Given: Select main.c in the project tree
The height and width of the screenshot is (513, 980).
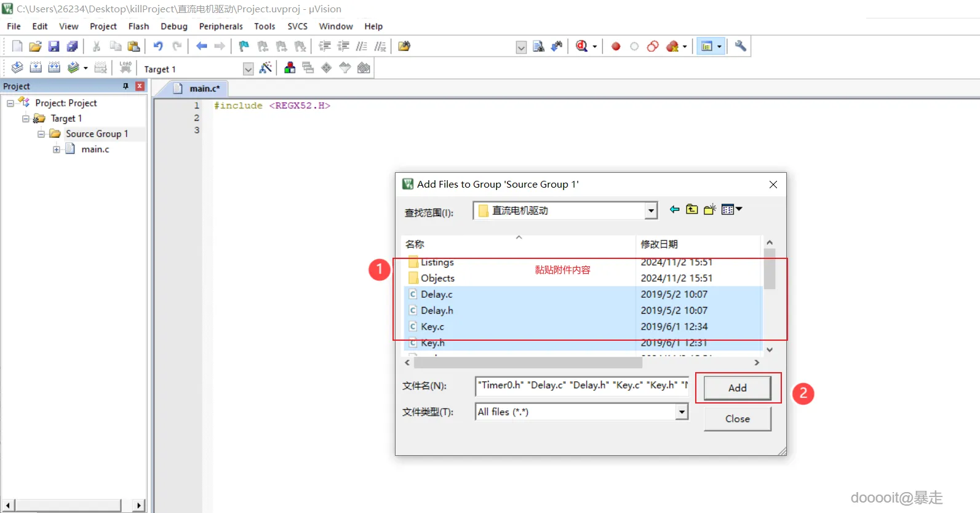Looking at the screenshot, I should pos(95,149).
